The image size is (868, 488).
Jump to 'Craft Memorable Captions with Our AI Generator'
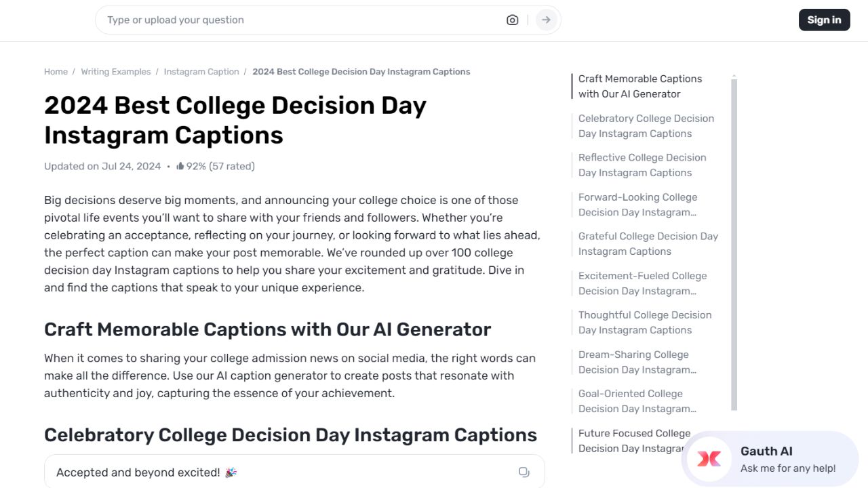639,86
